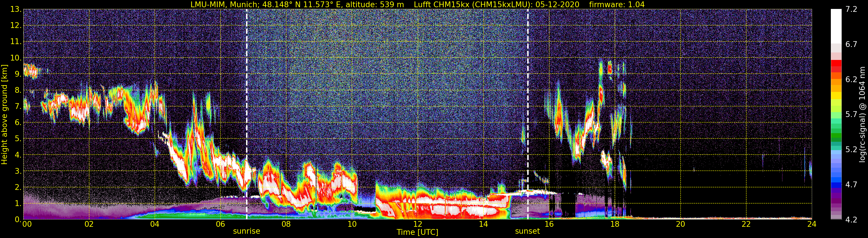Click the y-axis tick label '7.'
The image size is (868, 238).
coord(18,107)
